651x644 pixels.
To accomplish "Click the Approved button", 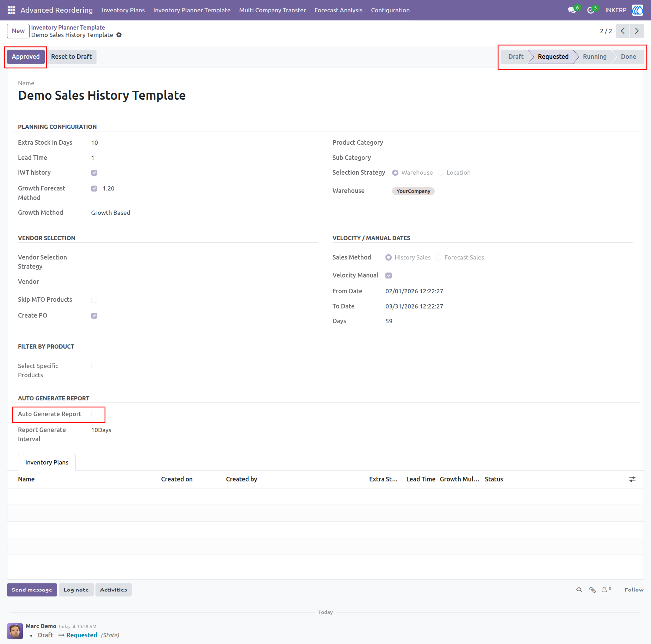I will [x=26, y=57].
